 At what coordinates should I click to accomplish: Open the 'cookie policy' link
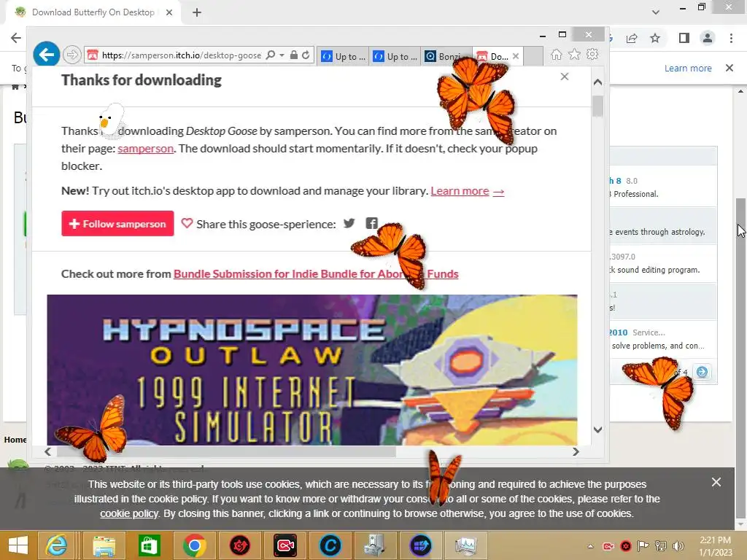click(x=128, y=514)
